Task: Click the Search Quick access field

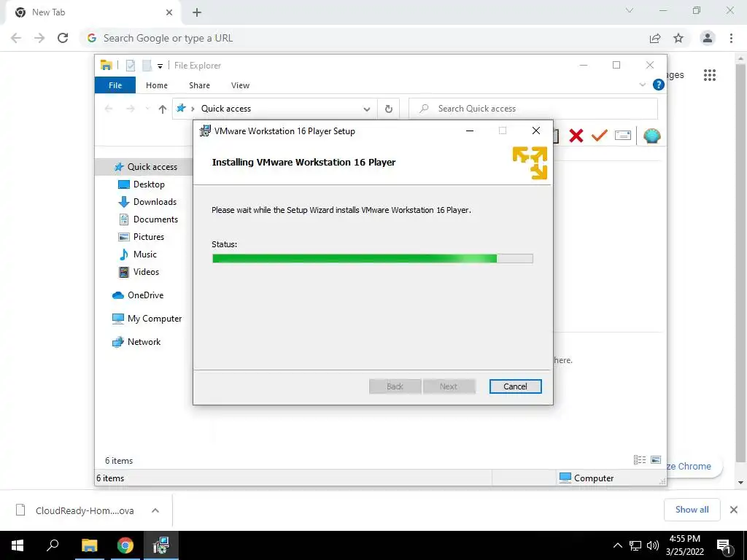Action: coord(533,109)
